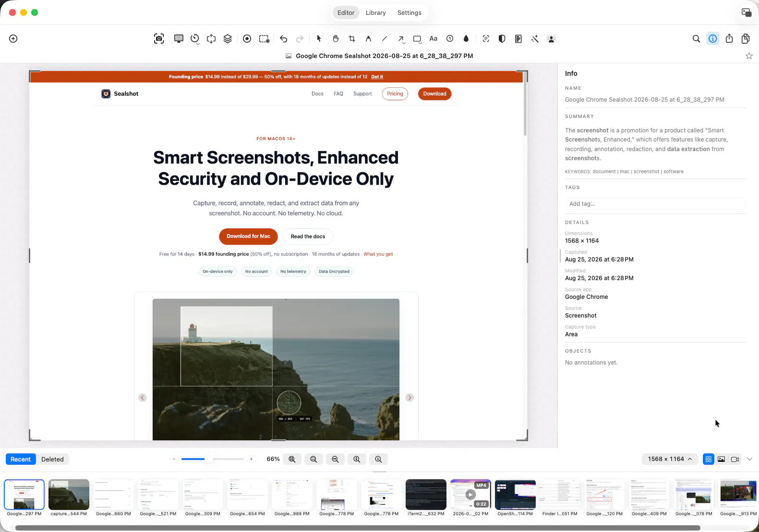Collapse the thumbnail strip with the chevron

pos(749,459)
